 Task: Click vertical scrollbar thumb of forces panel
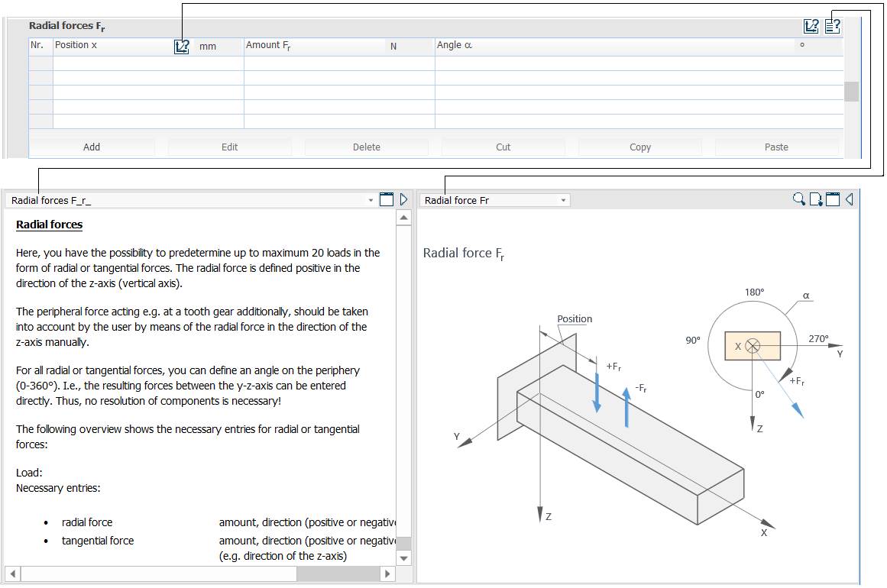(x=851, y=92)
